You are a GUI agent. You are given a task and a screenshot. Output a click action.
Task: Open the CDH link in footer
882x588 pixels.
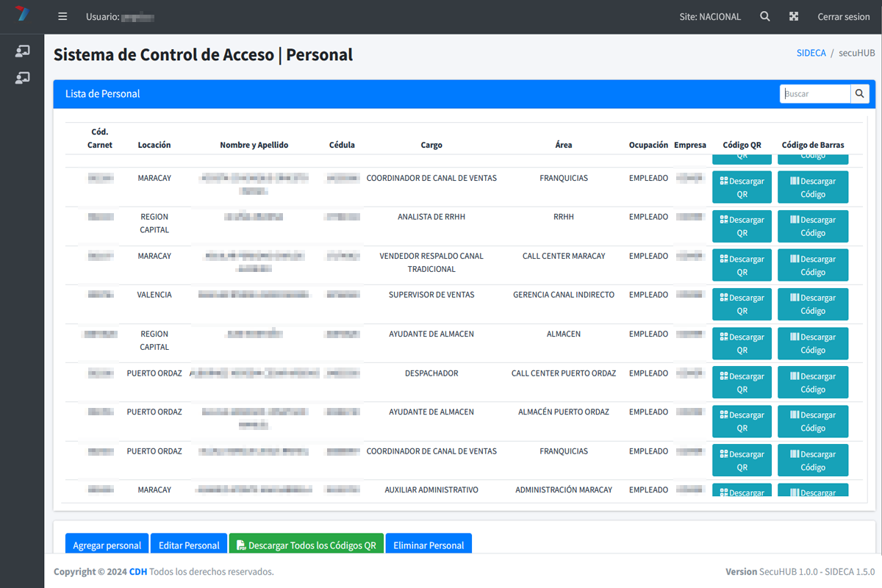(x=138, y=572)
